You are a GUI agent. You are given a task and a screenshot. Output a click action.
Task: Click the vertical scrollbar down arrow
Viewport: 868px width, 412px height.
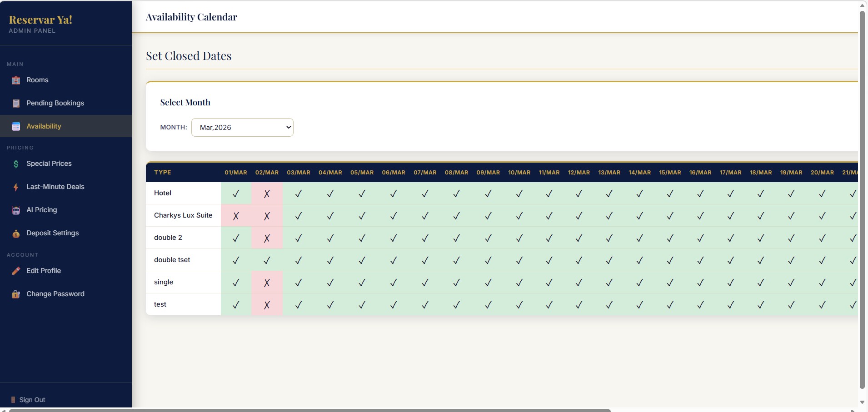(862, 402)
